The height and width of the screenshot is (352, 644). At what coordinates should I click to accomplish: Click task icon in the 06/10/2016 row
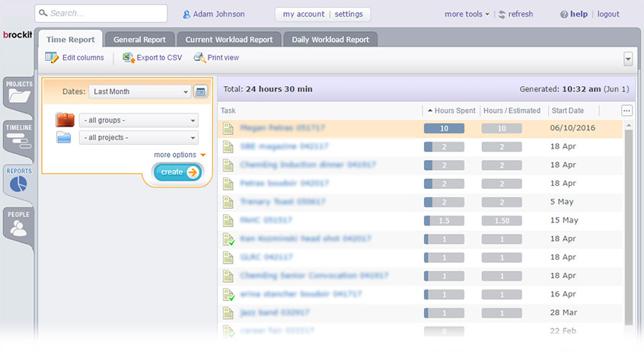228,128
